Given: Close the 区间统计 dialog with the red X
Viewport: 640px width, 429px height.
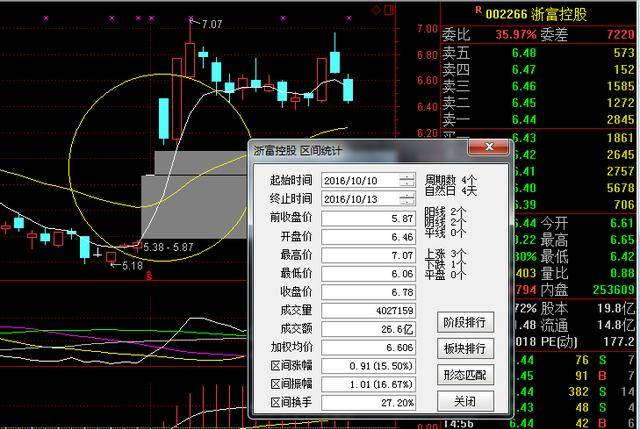Looking at the screenshot, I should tap(489, 147).
